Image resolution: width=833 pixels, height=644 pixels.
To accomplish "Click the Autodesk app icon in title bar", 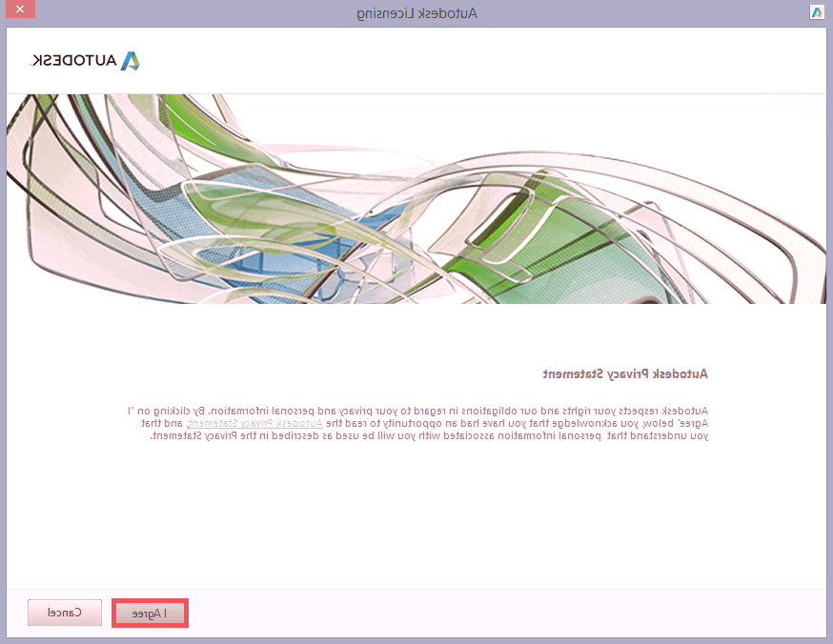I will 817,12.
